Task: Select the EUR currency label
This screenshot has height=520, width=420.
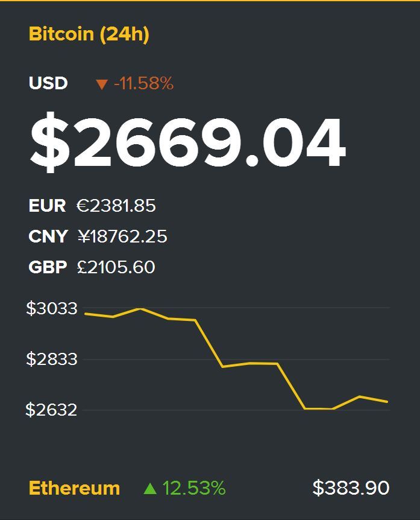Action: pyautogui.click(x=47, y=206)
